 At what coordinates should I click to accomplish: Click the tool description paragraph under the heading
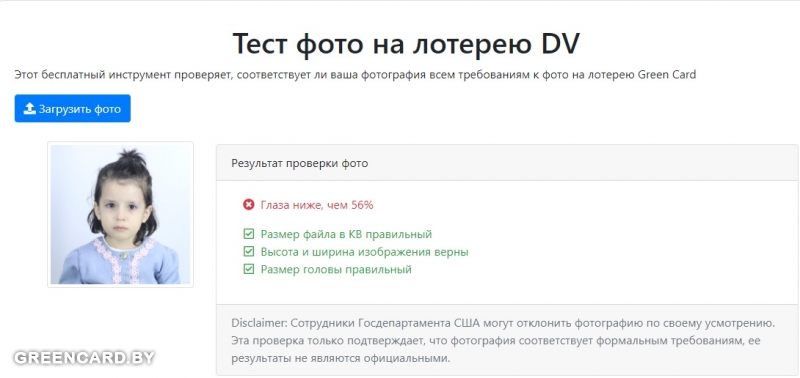point(355,75)
